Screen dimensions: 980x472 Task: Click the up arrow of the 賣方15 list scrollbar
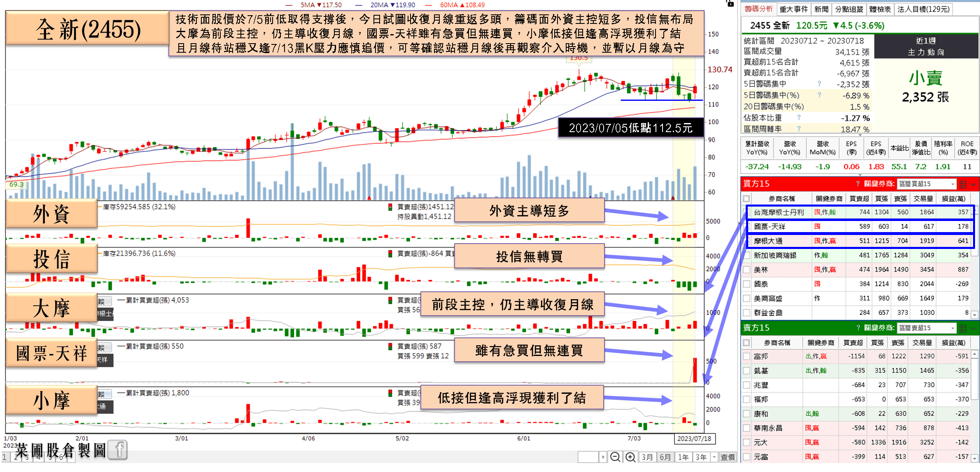coord(974,354)
